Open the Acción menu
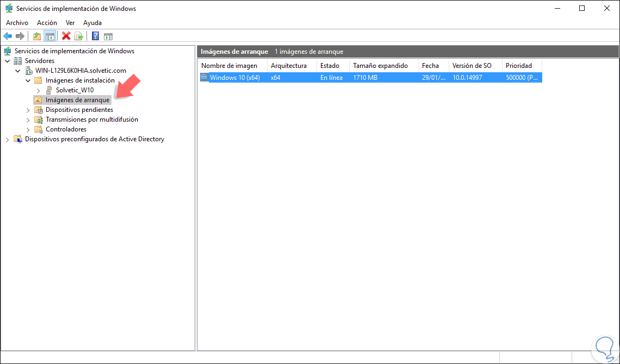 point(47,23)
